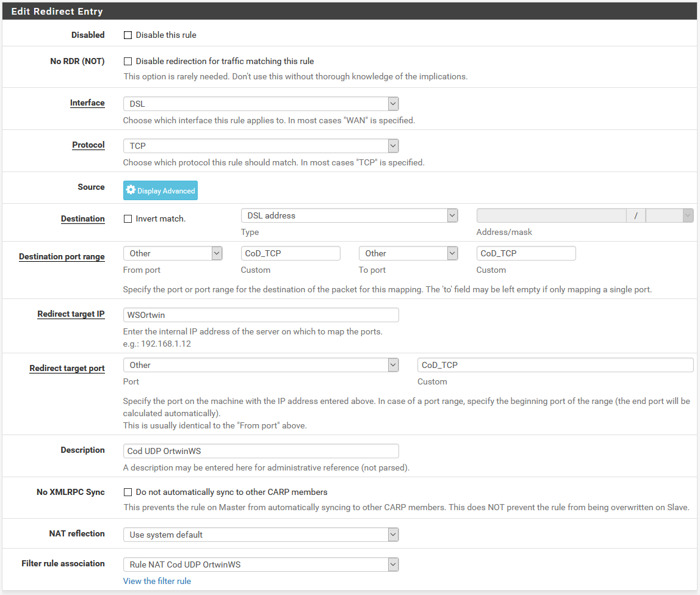The width and height of the screenshot is (700, 595).
Task: Open the NAT reflection dropdown
Action: pyautogui.click(x=261, y=535)
